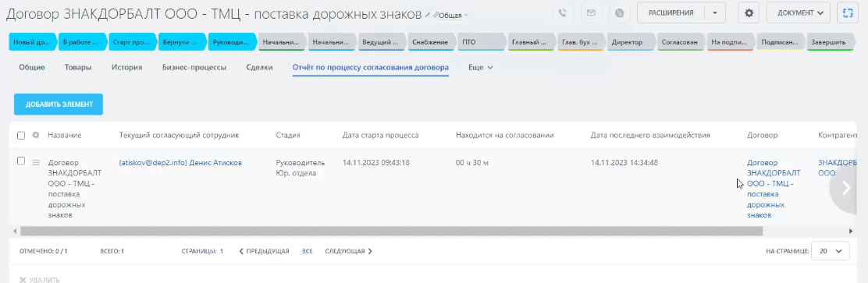Click the horizontal scrollbar left arrow
This screenshot has width=868, height=283.
click(x=15, y=231)
